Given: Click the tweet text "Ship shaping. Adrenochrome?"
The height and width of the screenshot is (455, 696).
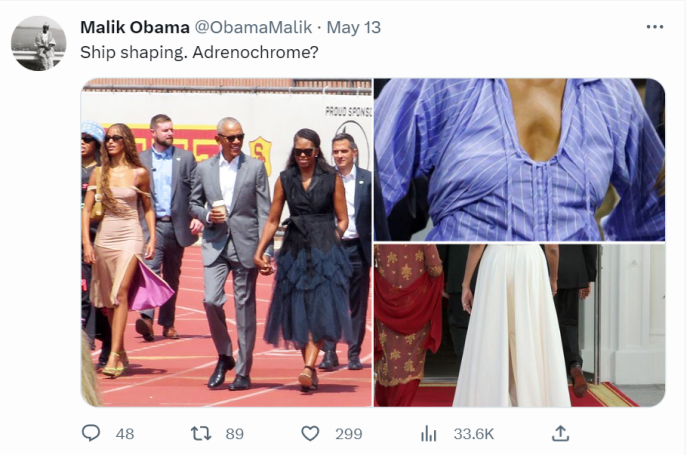Looking at the screenshot, I should pos(199,52).
